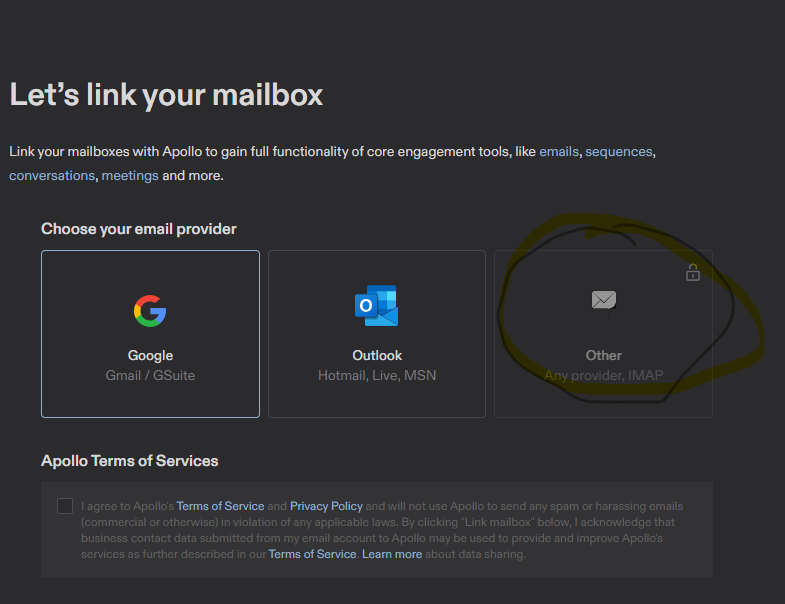Open first Terms of Service link

(x=220, y=506)
